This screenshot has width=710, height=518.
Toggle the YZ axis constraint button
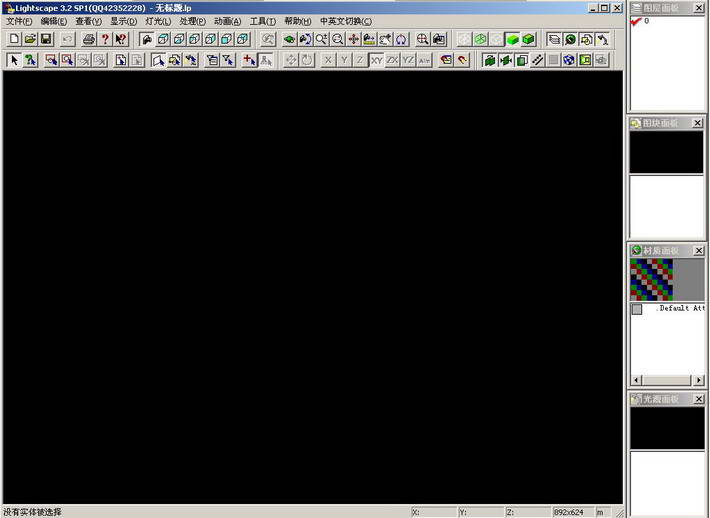(408, 60)
